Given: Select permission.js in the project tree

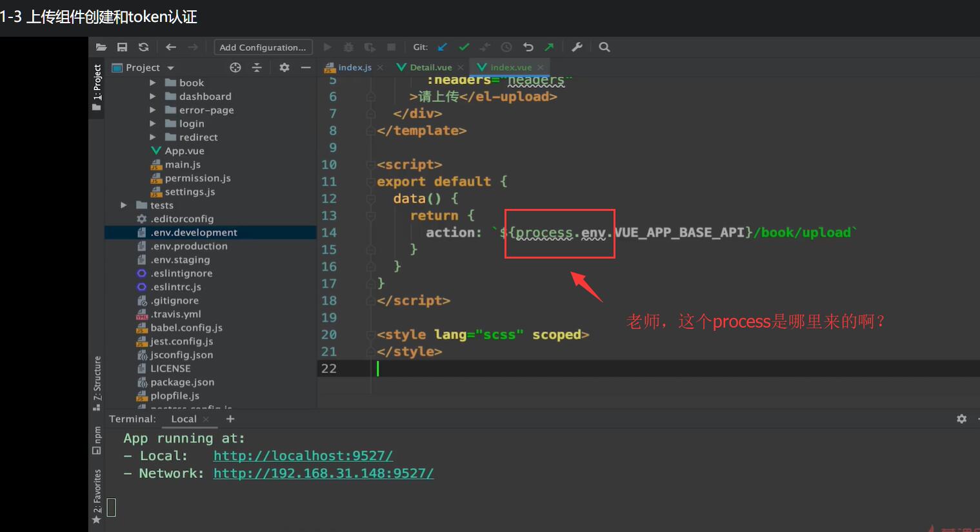Looking at the screenshot, I should coord(197,178).
